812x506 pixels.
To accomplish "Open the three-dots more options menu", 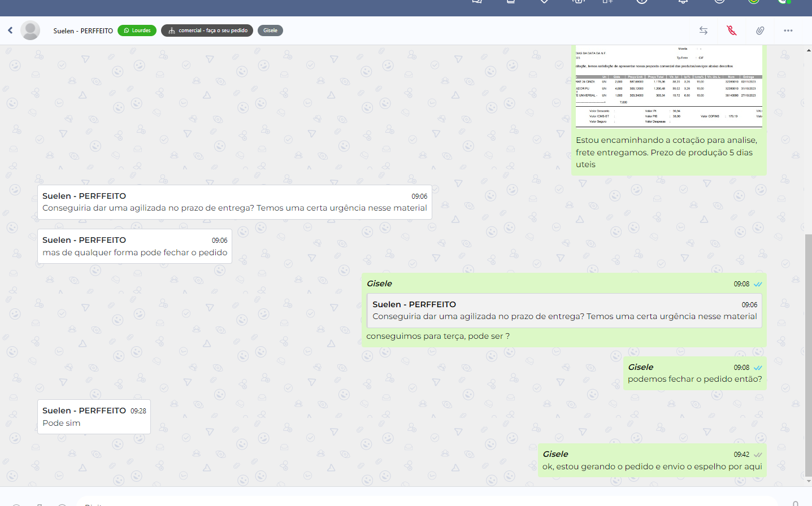I will [788, 30].
